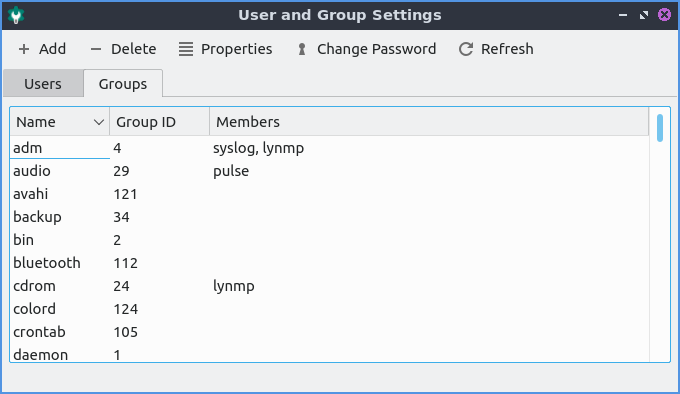Image resolution: width=680 pixels, height=394 pixels.
Task: Close window with the purple X button
Action: (x=664, y=15)
